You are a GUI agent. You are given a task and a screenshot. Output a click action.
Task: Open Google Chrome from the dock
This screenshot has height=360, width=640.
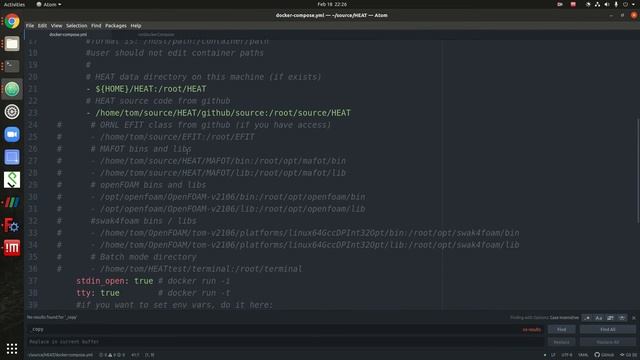coord(12,21)
